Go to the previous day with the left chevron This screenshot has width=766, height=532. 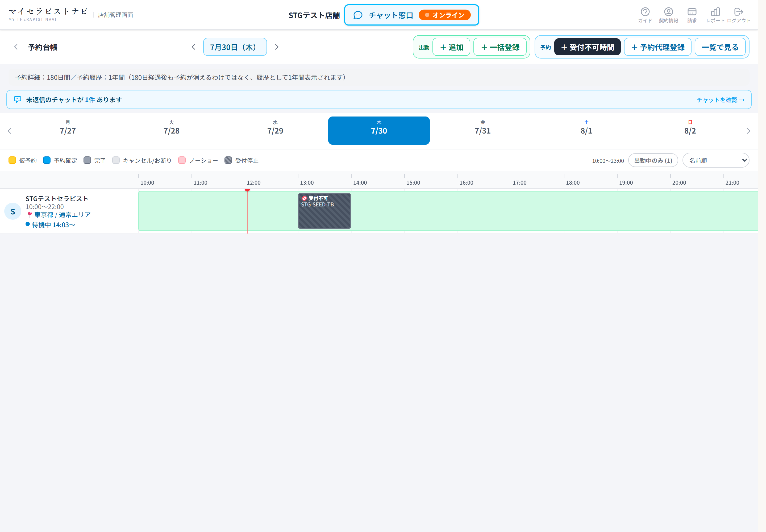193,47
